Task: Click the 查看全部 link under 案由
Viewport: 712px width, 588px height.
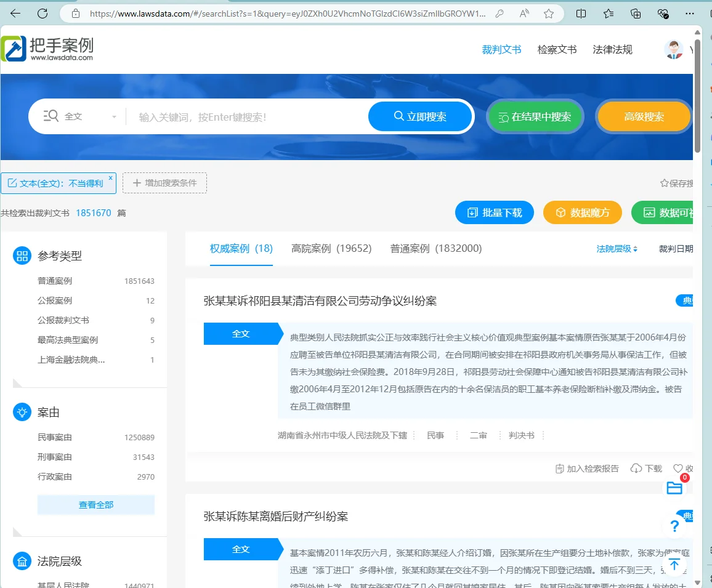Action: (95, 504)
